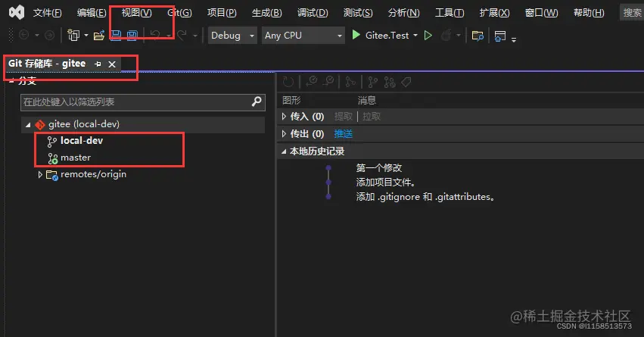Select the 第一个修改 commit
This screenshot has width=644, height=337.
379,168
